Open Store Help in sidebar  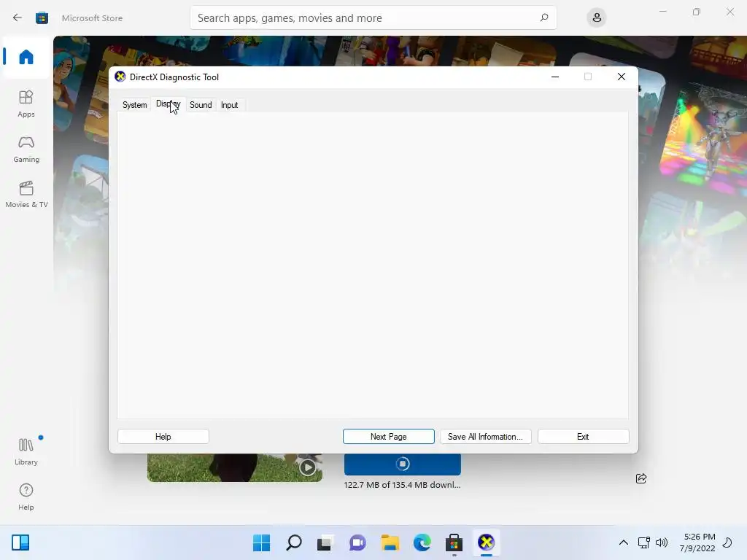point(26,497)
